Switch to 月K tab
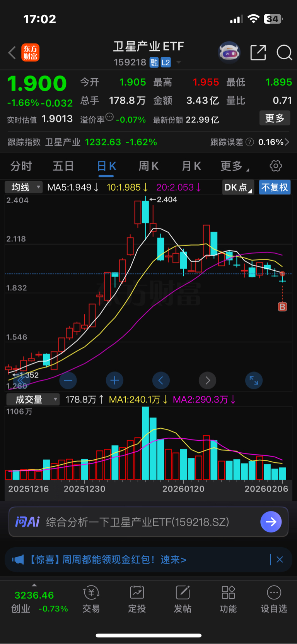Image resolution: width=297 pixels, height=644 pixels. [191, 166]
